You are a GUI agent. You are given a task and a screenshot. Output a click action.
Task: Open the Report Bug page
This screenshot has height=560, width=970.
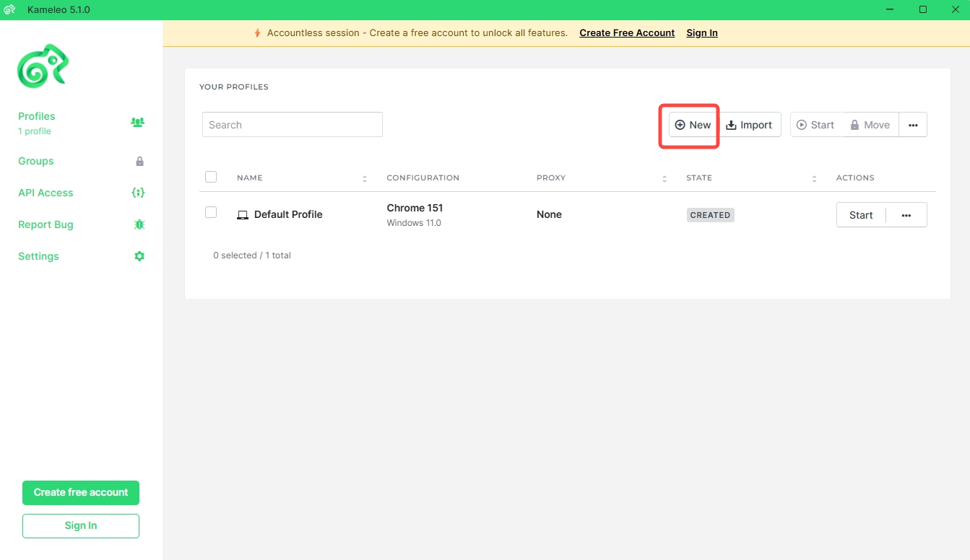click(46, 224)
